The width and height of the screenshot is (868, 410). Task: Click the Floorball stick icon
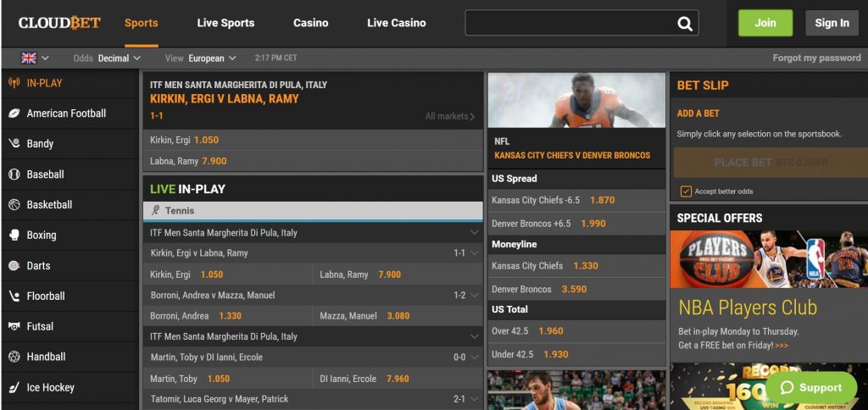[14, 296]
